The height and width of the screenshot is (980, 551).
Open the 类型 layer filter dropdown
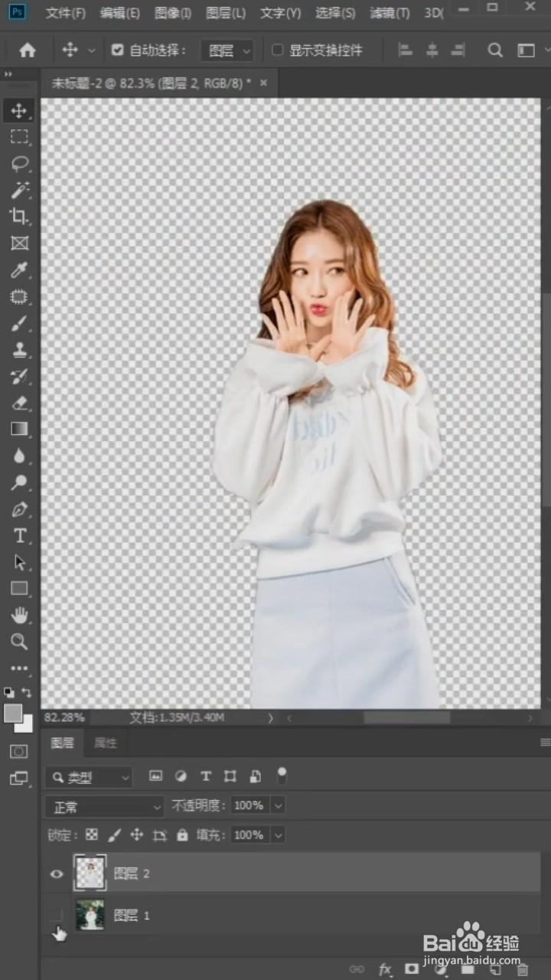89,777
